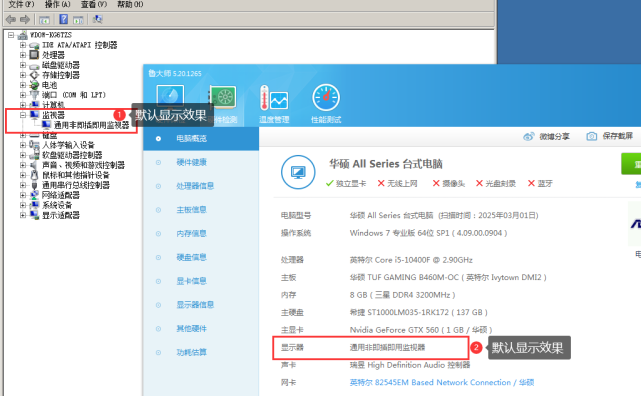The width and height of the screenshot is (641, 396).
Task: Select the 网络适配器 network icon
Action: pyautogui.click(x=34, y=195)
